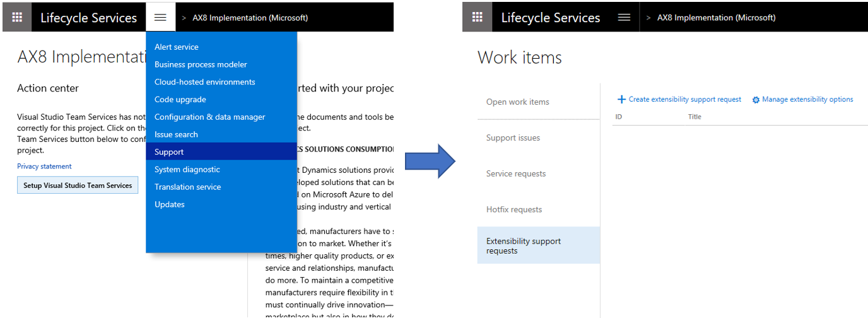Open the app launcher grid in right window

point(478,17)
